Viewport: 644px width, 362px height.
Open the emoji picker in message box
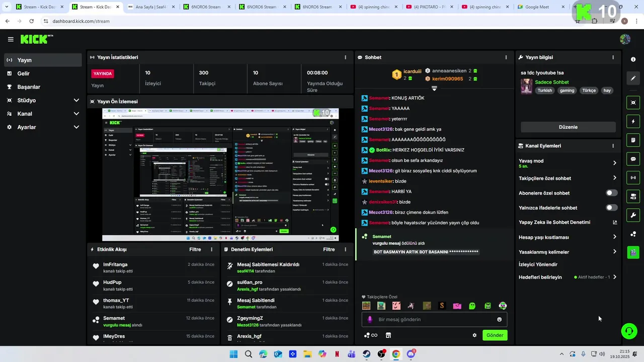(499, 319)
